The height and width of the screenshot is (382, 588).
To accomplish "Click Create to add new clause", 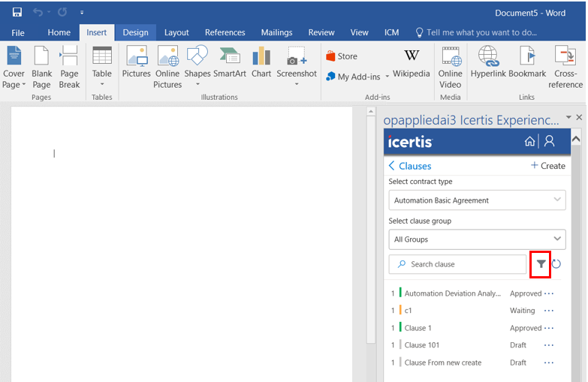I will click(x=547, y=166).
